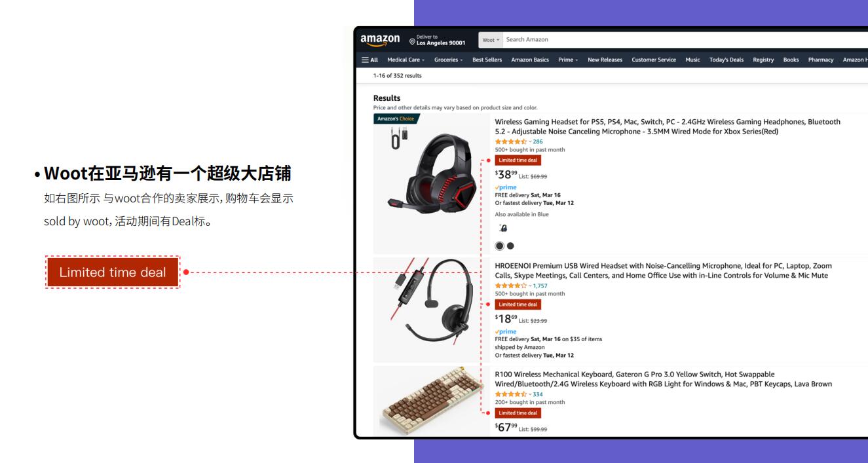Click the Amazon logo

pyautogui.click(x=380, y=40)
